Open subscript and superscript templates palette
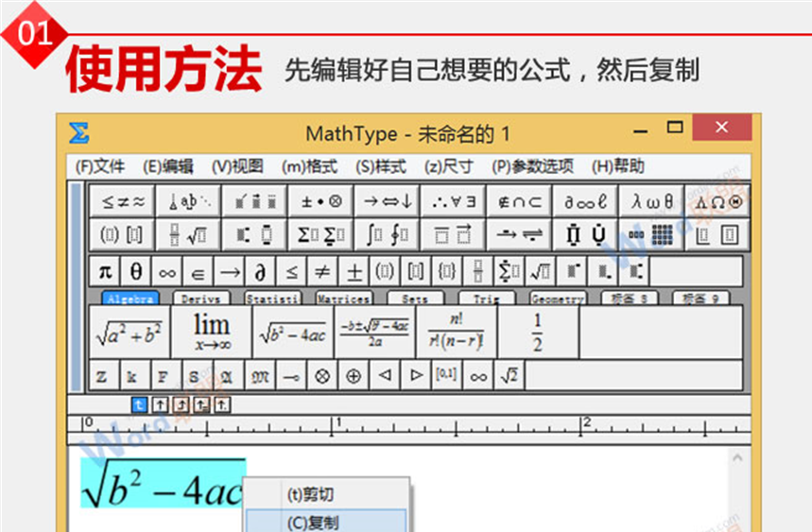812x532 pixels. pyautogui.click(x=255, y=234)
